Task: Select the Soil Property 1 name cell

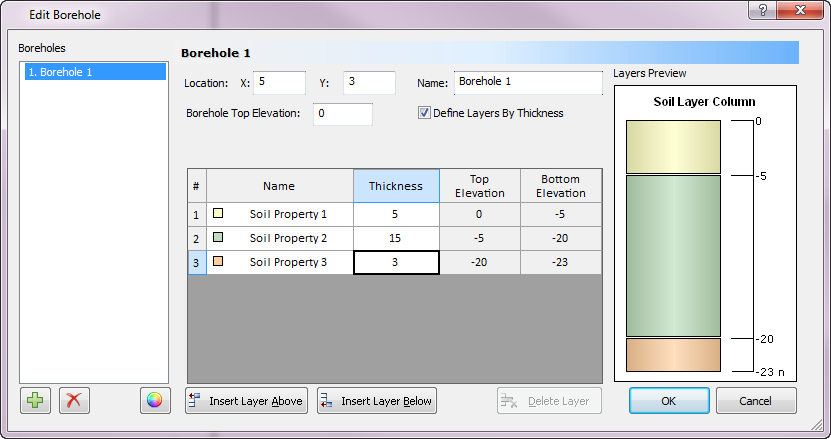Action: (x=280, y=214)
